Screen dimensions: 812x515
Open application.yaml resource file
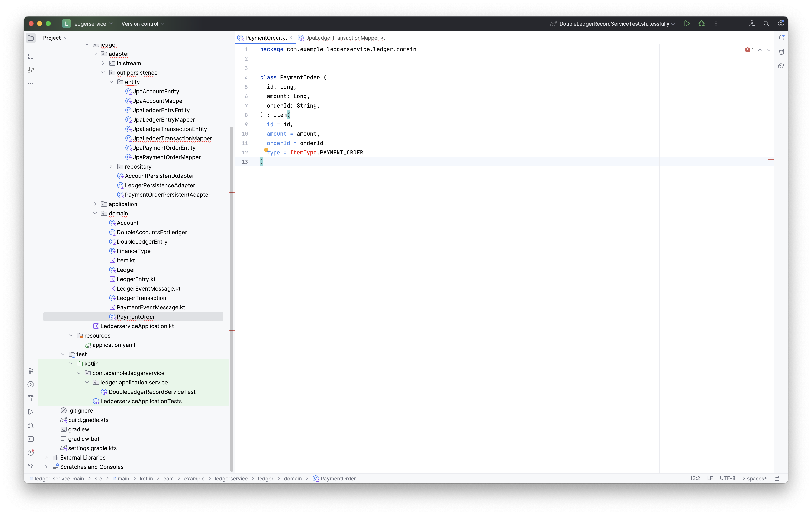[114, 345]
